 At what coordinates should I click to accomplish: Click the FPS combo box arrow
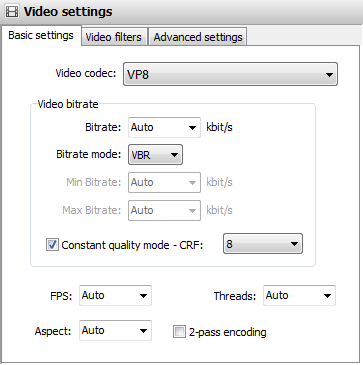click(x=143, y=296)
